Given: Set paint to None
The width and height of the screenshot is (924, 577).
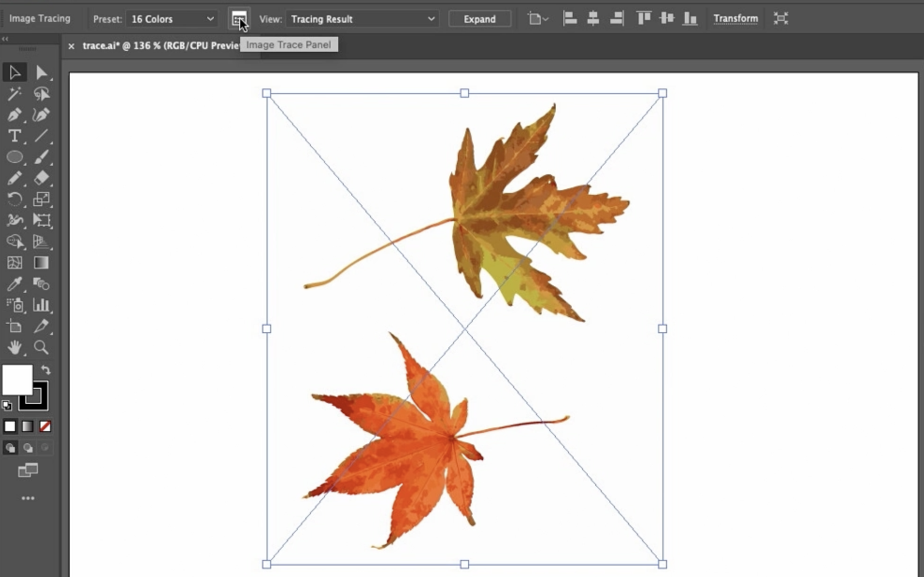Looking at the screenshot, I should pos(45,426).
